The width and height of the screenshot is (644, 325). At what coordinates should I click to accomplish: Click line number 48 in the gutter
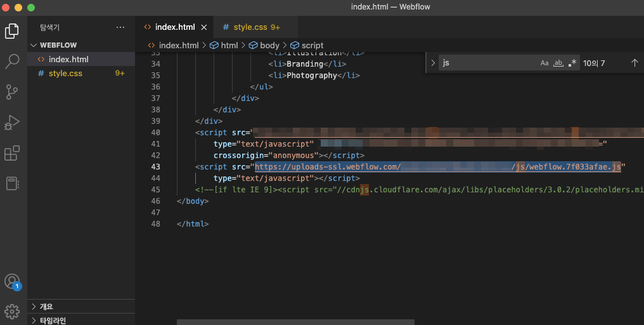pos(156,224)
